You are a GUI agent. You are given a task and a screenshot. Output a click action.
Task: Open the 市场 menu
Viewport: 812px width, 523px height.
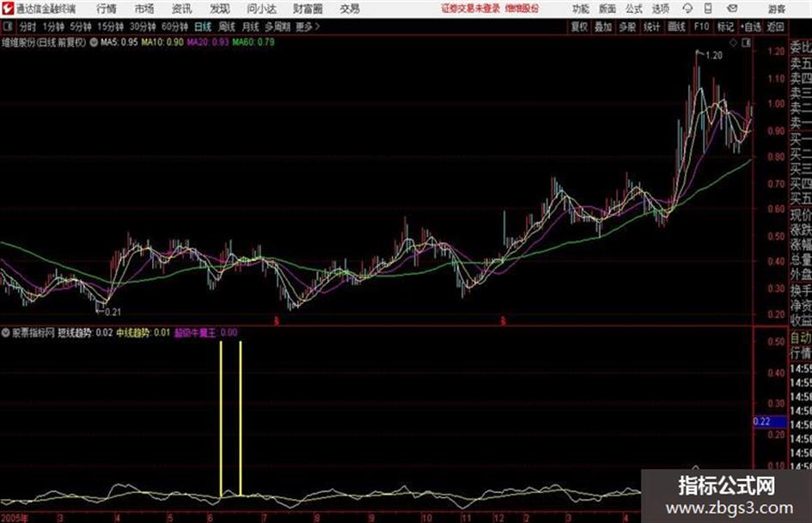coord(144,9)
